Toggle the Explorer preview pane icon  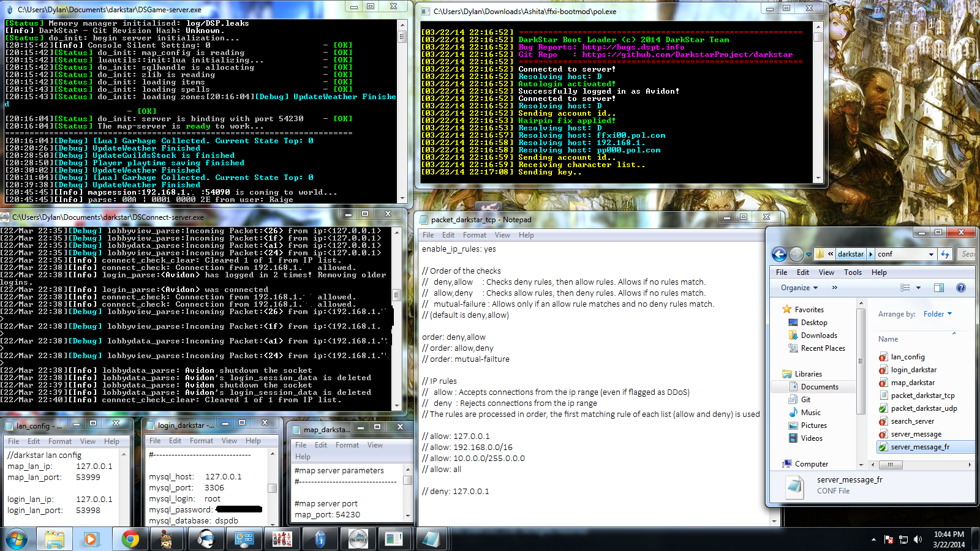tap(938, 288)
